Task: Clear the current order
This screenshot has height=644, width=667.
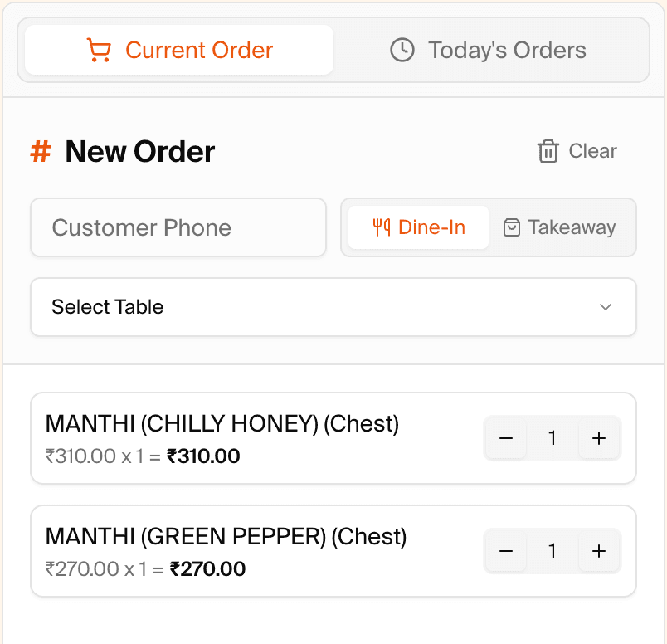Action: [x=576, y=151]
